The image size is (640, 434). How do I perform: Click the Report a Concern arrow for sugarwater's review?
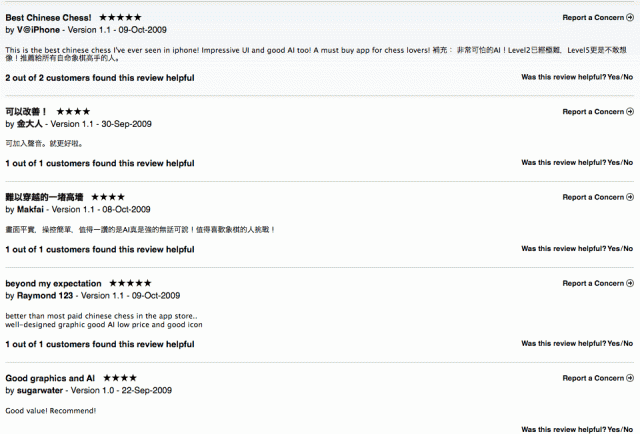point(629,379)
